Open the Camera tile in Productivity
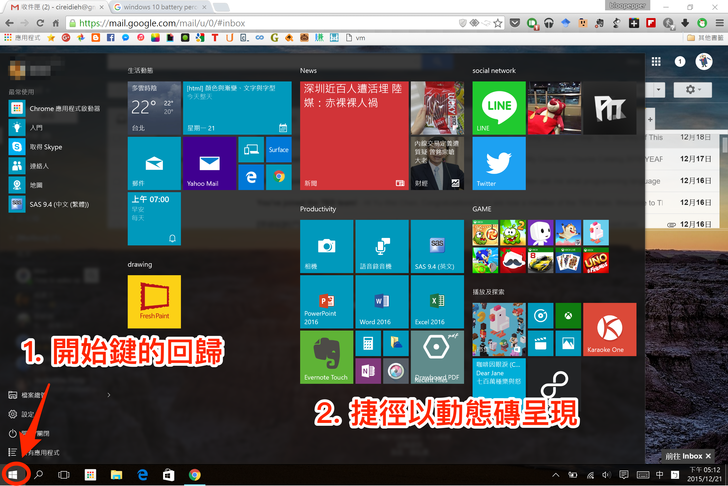Screen dimensions: 728x486 pos(326,246)
